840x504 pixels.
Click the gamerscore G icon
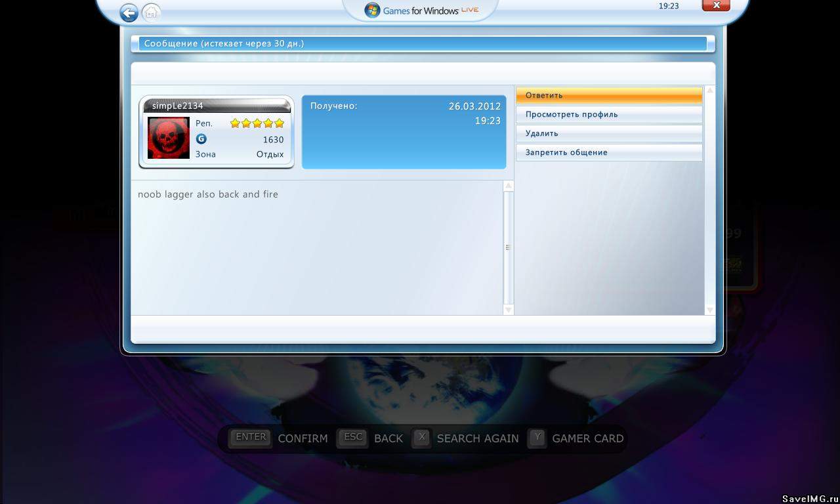click(x=201, y=139)
